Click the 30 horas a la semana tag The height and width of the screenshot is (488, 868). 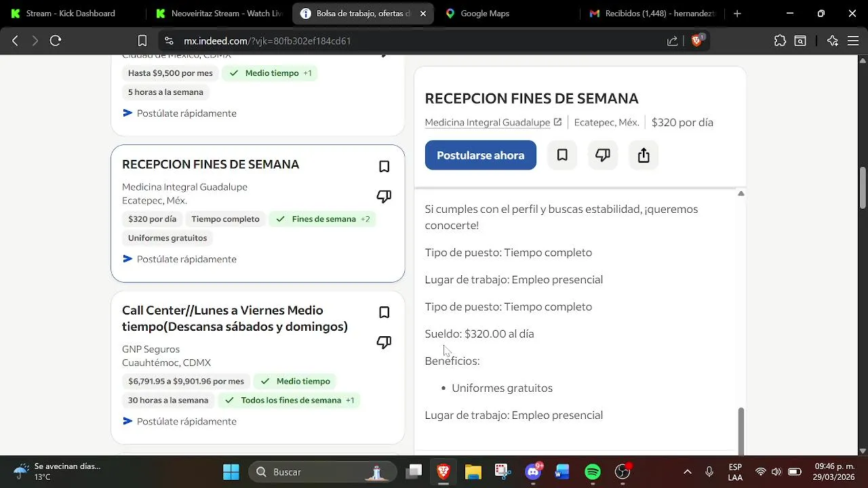coord(168,401)
